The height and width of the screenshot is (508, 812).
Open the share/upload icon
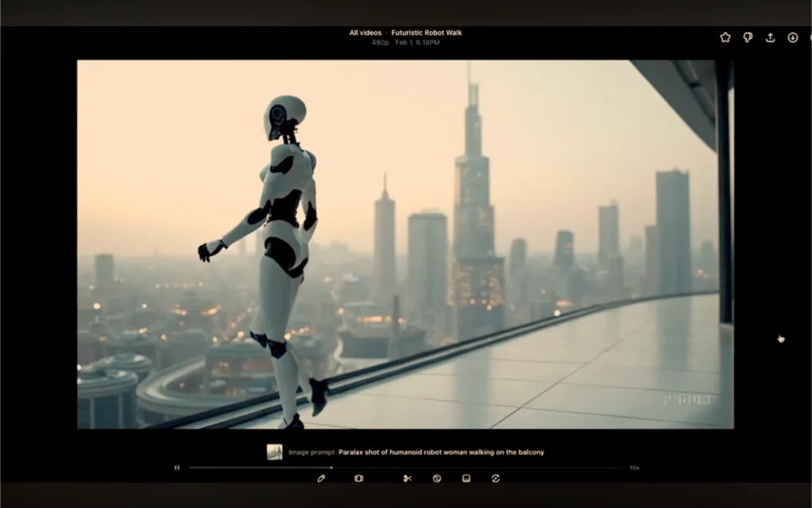770,37
